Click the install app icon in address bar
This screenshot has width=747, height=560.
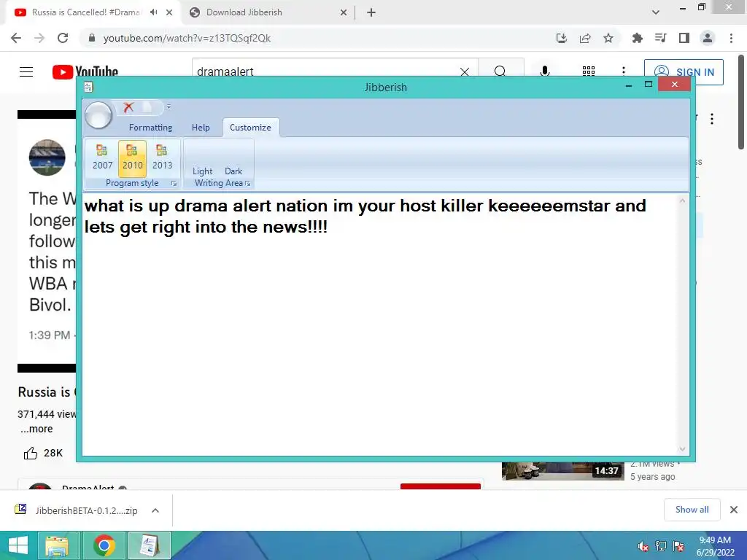point(562,38)
